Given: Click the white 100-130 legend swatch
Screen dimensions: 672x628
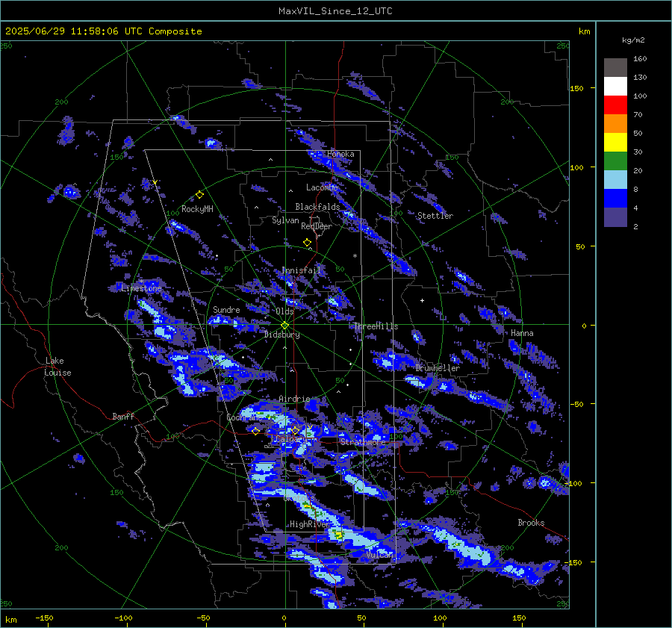Looking at the screenshot, I should pyautogui.click(x=615, y=86).
